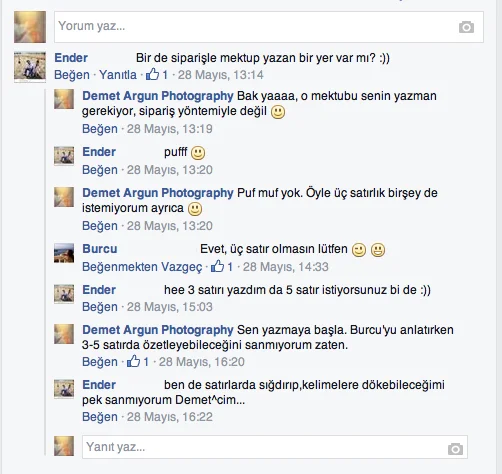Click in the Yanıt yaz reply box
Screen dimensions: 502x474
[x=275, y=447]
